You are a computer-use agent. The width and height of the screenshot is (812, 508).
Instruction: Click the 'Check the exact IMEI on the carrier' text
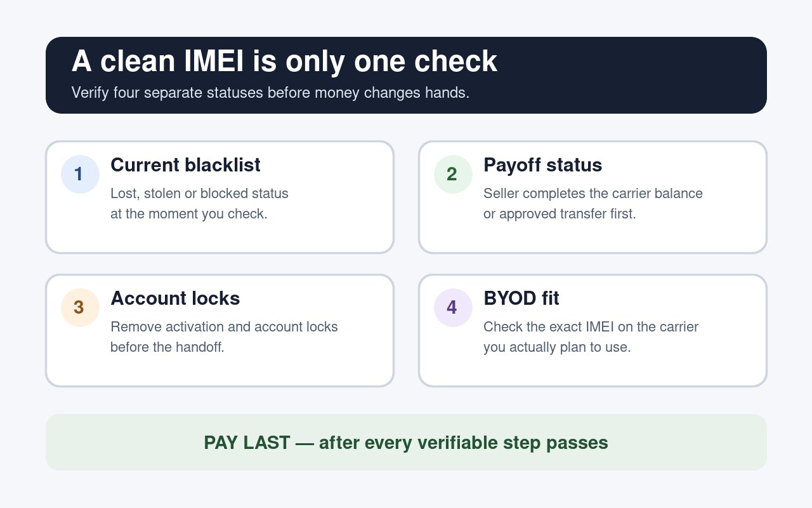click(x=591, y=326)
